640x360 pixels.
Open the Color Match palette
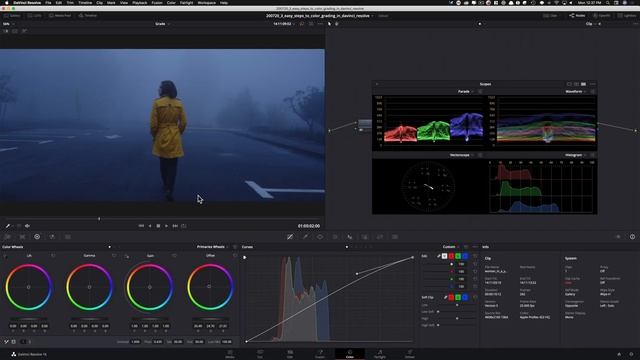tap(22, 237)
